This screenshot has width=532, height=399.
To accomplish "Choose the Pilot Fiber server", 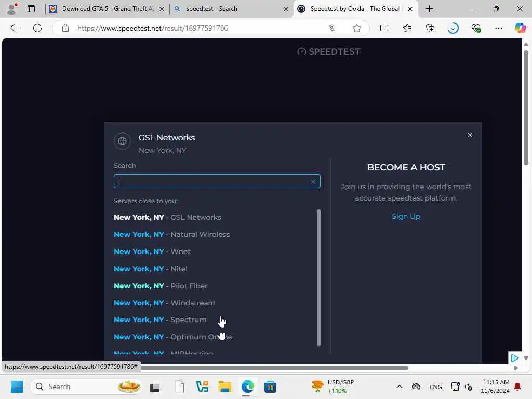I will click(161, 286).
